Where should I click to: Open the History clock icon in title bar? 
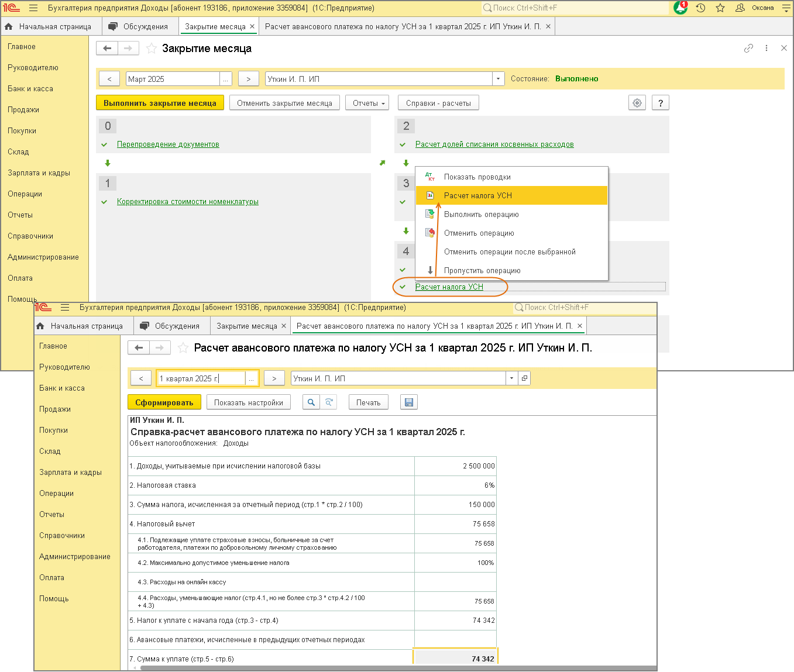(701, 8)
